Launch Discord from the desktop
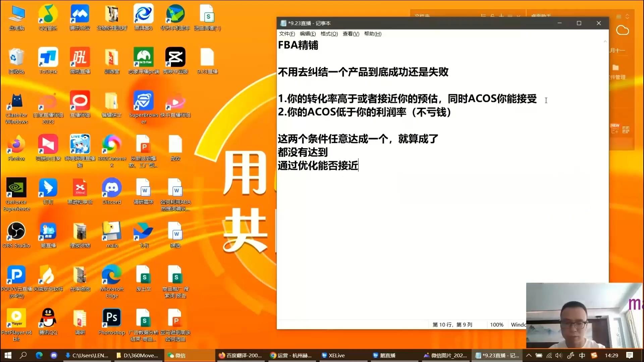 click(112, 188)
